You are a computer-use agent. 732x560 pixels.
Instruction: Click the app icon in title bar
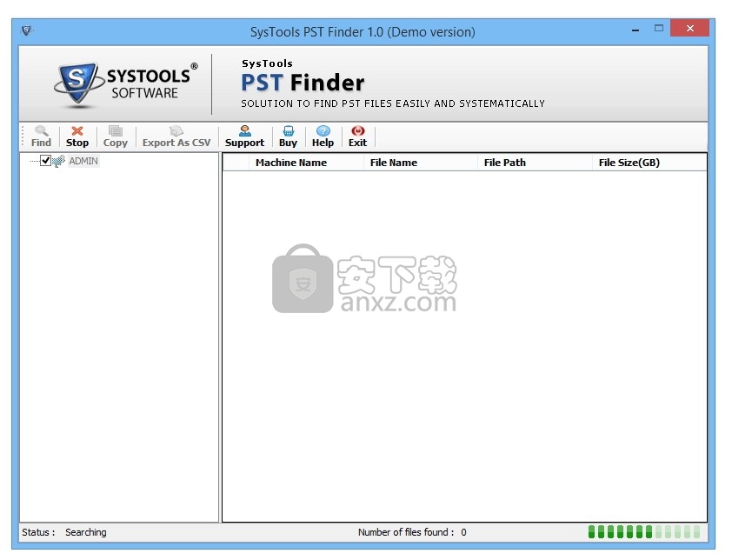[x=27, y=30]
